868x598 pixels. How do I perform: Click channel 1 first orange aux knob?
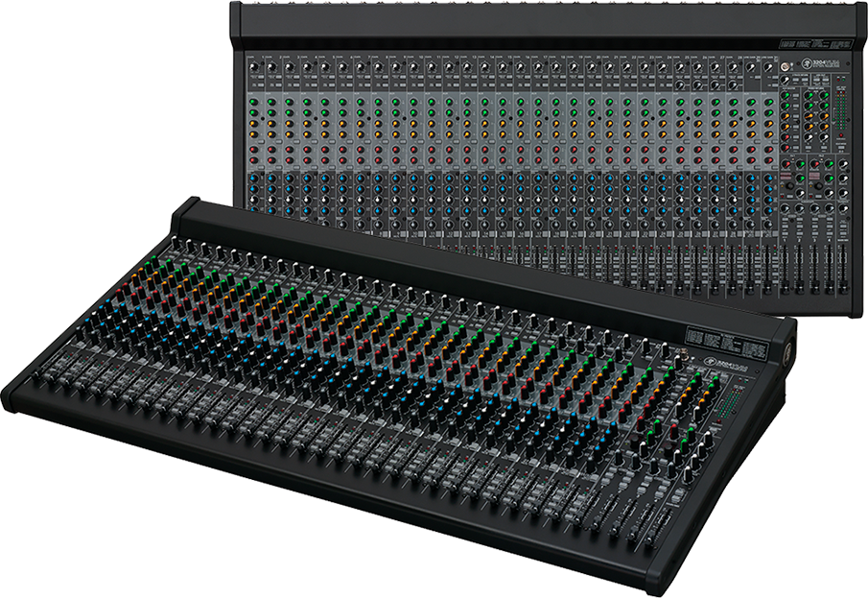point(254,124)
